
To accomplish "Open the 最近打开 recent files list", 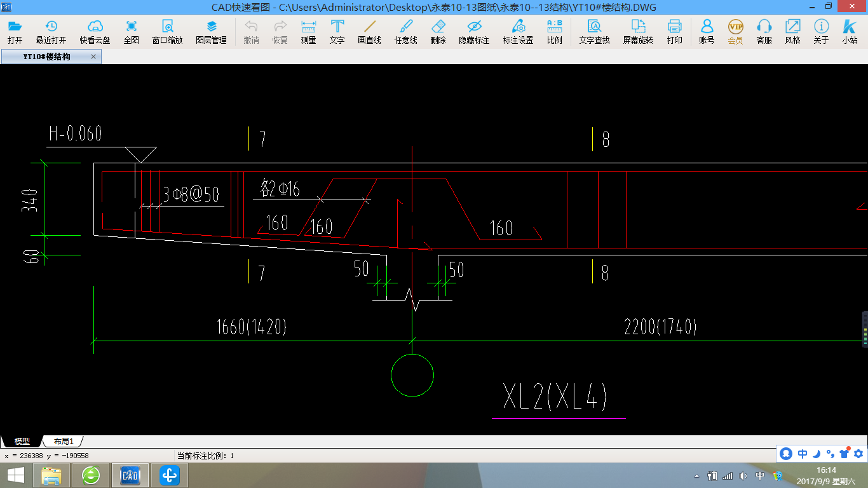I will coord(51,32).
